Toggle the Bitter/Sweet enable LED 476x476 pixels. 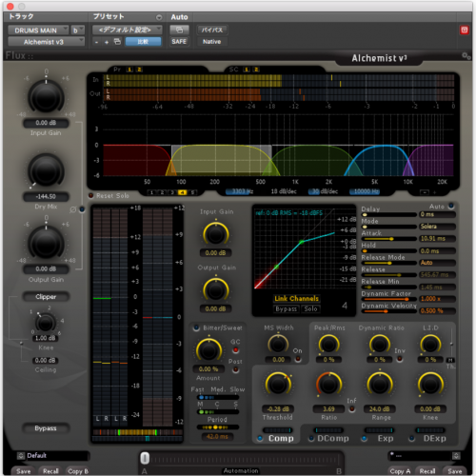point(196,327)
